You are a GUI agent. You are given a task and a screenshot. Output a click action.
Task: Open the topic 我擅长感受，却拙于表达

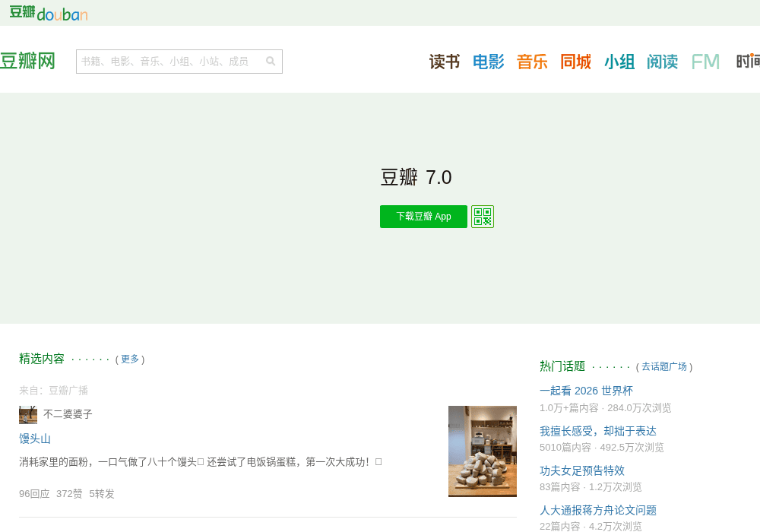pyautogui.click(x=598, y=431)
